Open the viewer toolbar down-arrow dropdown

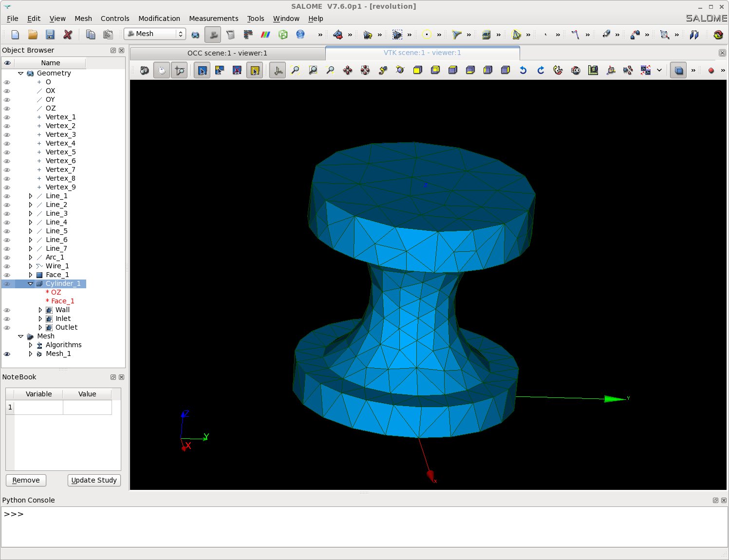(659, 71)
